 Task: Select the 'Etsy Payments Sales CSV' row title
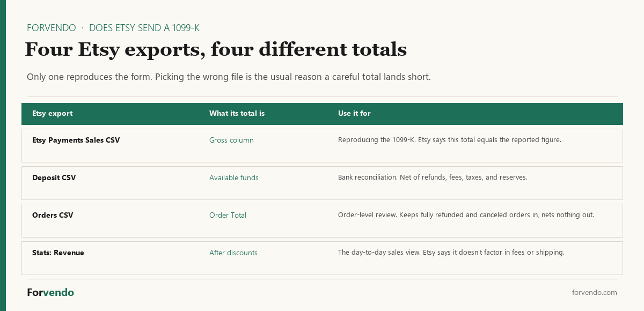coord(76,140)
